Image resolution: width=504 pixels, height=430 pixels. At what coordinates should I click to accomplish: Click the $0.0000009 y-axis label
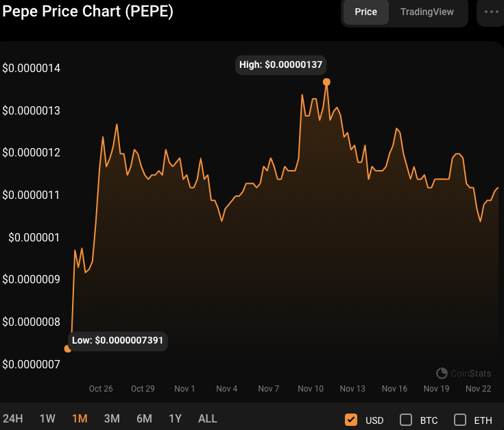coord(31,280)
